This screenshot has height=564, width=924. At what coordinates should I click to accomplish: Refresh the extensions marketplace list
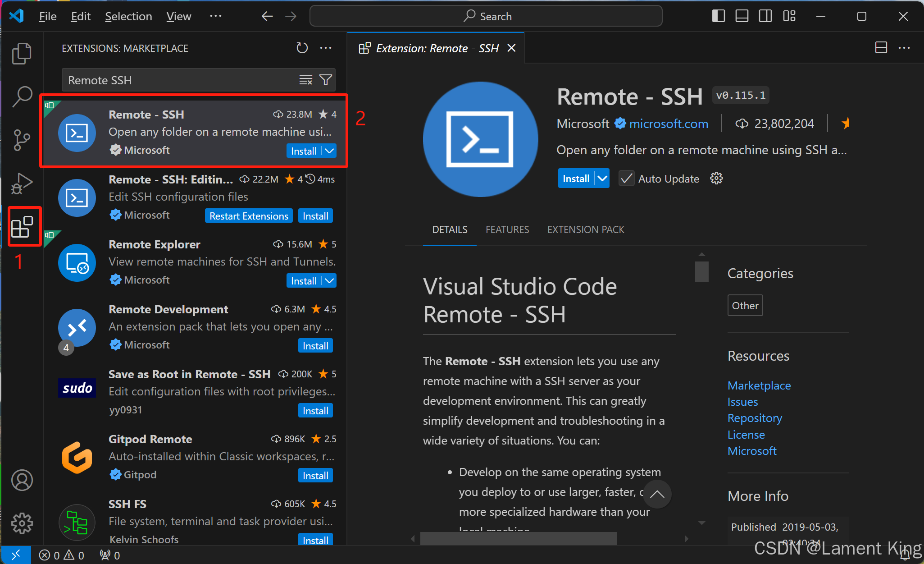click(x=302, y=48)
